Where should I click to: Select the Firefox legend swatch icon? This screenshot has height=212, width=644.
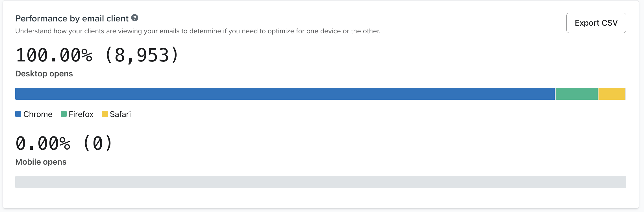click(x=63, y=114)
